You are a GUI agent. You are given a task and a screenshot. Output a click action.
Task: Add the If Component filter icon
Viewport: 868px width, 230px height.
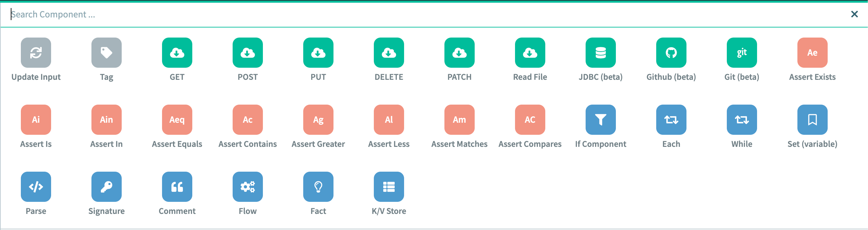pyautogui.click(x=600, y=120)
